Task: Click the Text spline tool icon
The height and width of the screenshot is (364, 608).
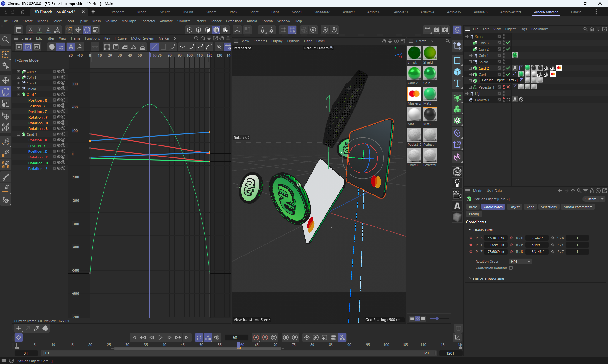Action: click(x=457, y=83)
